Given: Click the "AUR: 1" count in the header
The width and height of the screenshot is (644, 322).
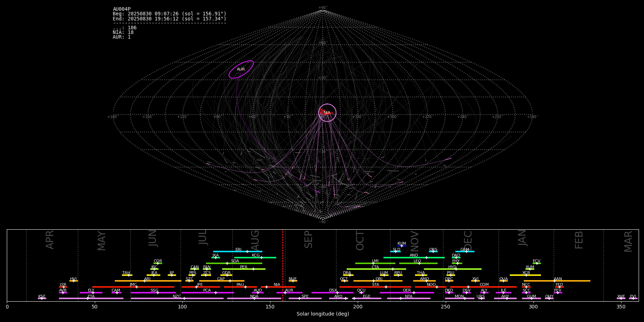Looking at the screenshot, I should (x=122, y=37).
